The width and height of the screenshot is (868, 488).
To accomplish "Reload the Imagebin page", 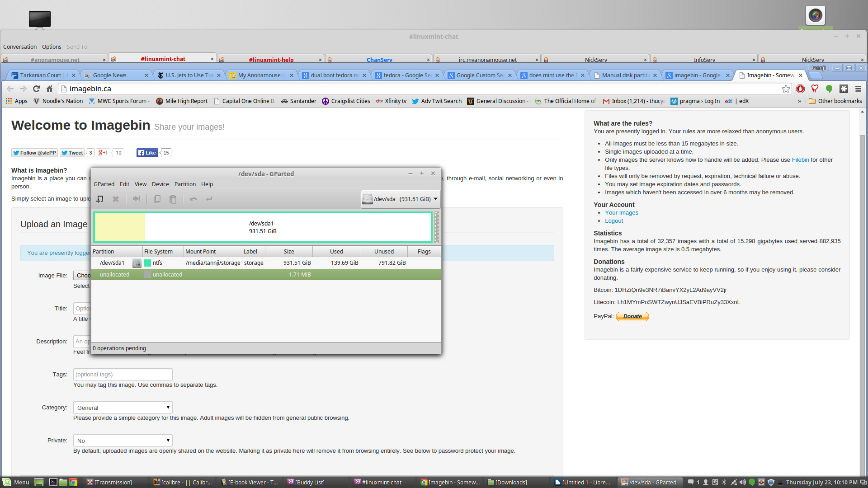I will click(36, 89).
